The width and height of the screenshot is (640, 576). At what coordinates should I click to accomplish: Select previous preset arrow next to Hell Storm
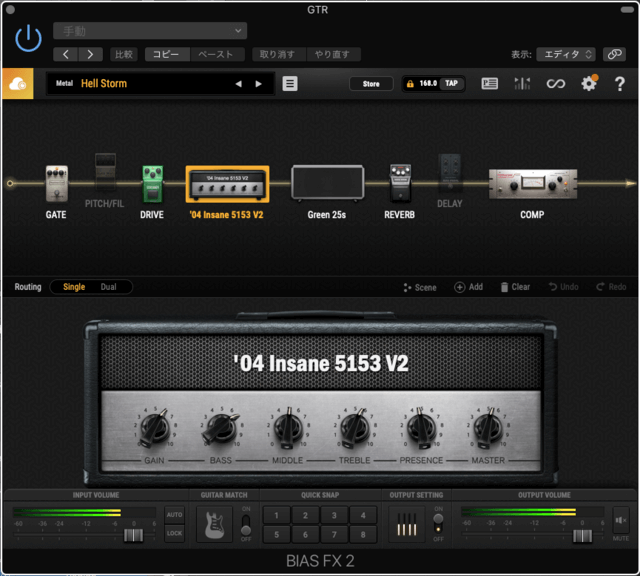(x=238, y=84)
